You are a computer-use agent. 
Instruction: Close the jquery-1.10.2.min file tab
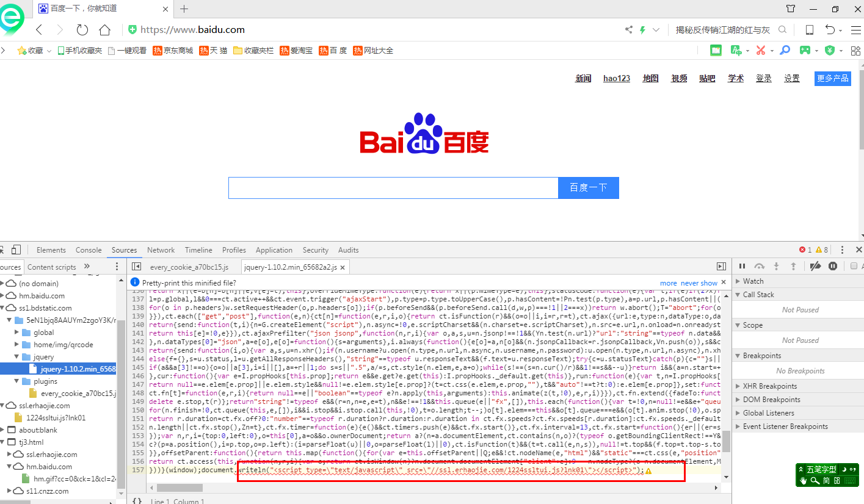tap(343, 267)
